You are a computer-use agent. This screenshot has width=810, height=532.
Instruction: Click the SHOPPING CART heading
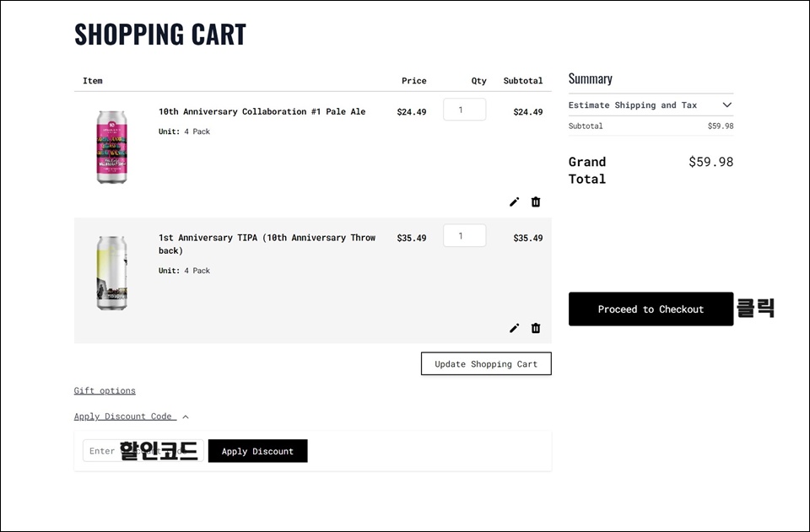pyautogui.click(x=160, y=35)
